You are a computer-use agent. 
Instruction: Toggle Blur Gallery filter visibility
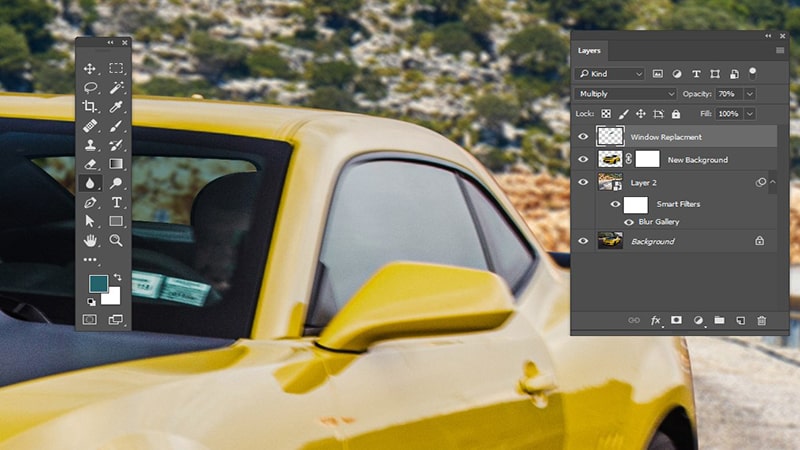pos(629,222)
